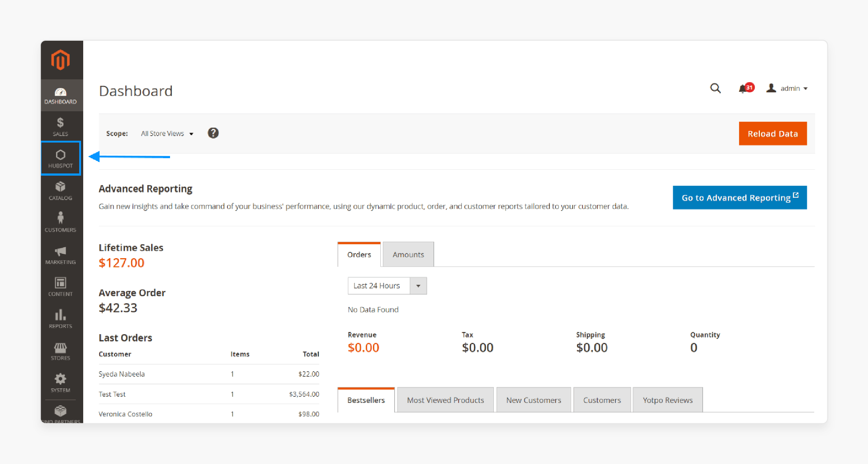Click the Reload Data button

click(x=773, y=133)
